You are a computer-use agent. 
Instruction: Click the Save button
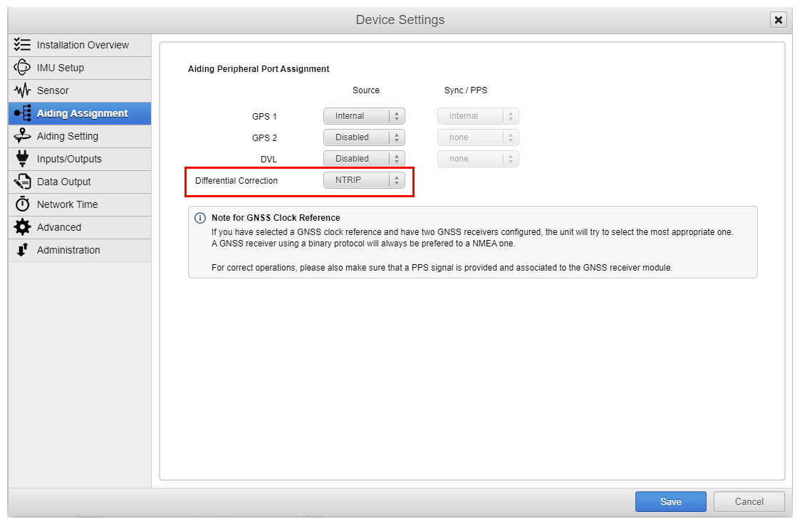point(670,501)
